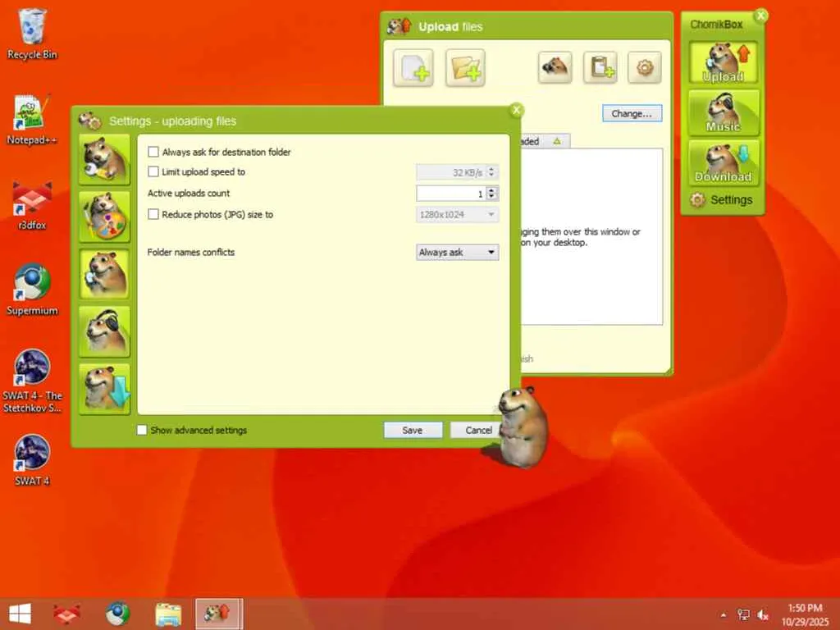Open r3dfox from the taskbar
The width and height of the screenshot is (840, 630).
point(66,614)
